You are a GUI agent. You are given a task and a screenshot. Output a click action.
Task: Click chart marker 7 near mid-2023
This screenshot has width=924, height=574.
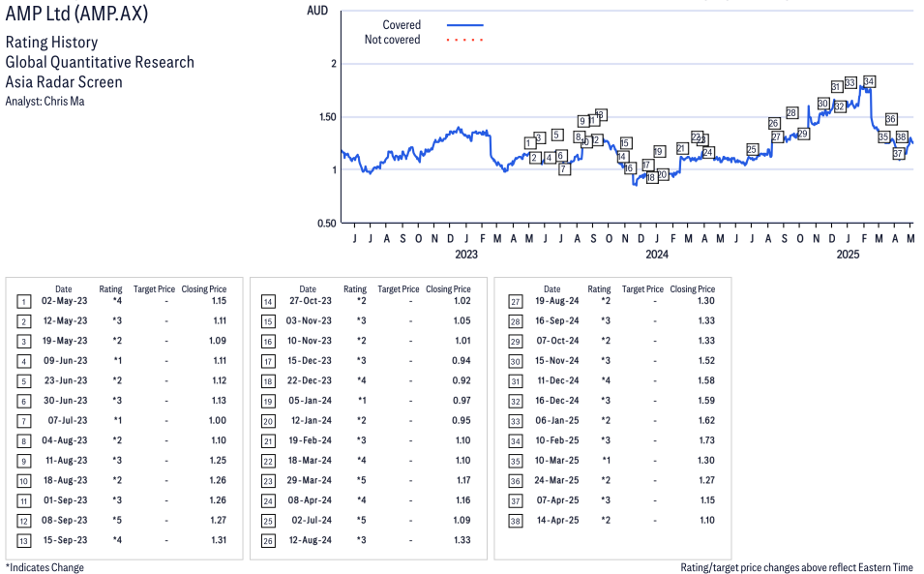[x=564, y=169]
